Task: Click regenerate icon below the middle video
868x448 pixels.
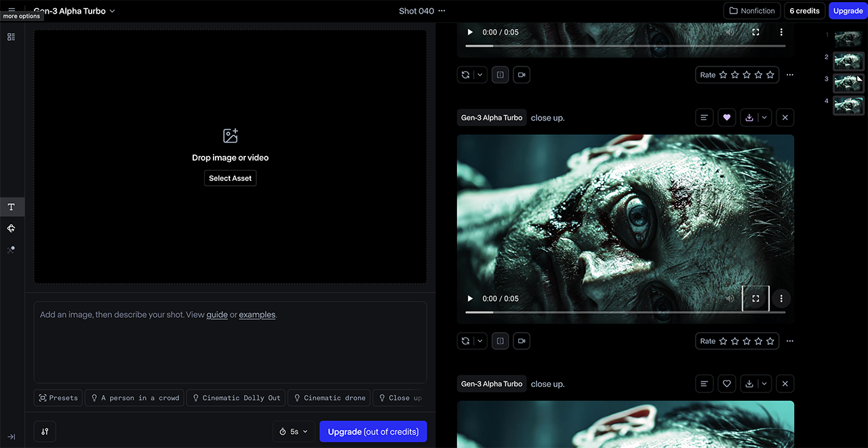Action: click(466, 341)
